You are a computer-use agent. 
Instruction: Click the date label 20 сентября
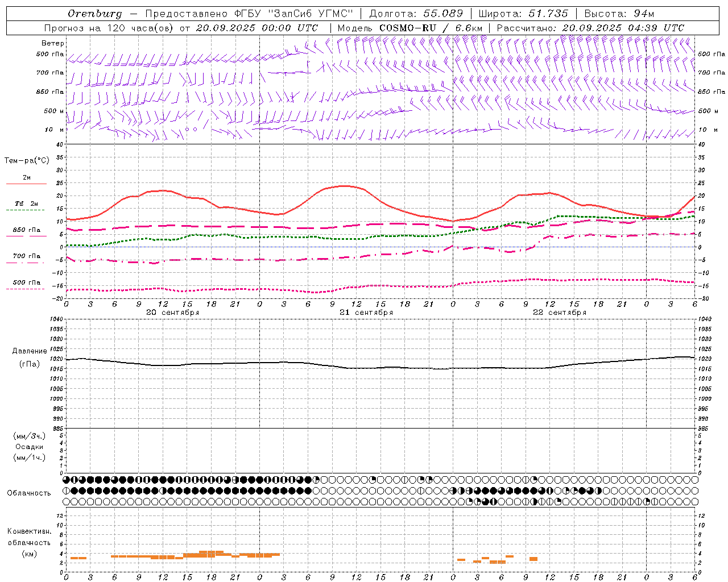pyautogui.click(x=172, y=313)
